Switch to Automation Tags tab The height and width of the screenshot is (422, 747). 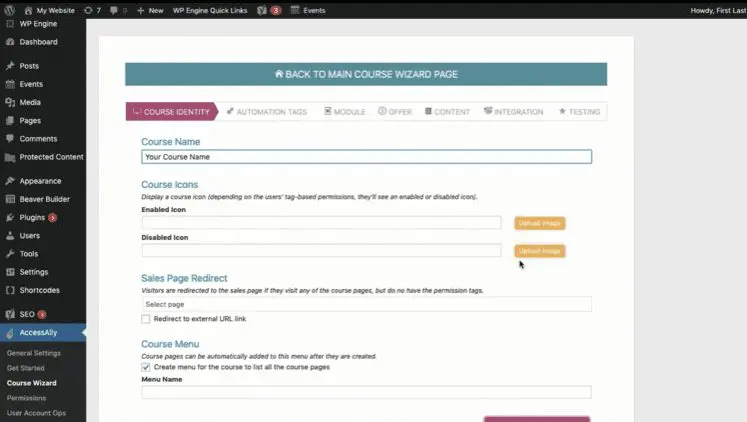pos(267,111)
